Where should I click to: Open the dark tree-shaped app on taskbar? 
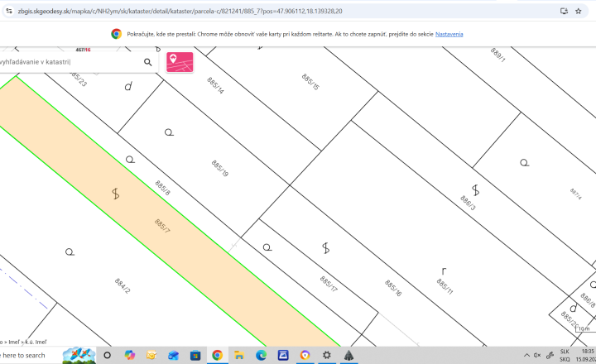(348, 355)
